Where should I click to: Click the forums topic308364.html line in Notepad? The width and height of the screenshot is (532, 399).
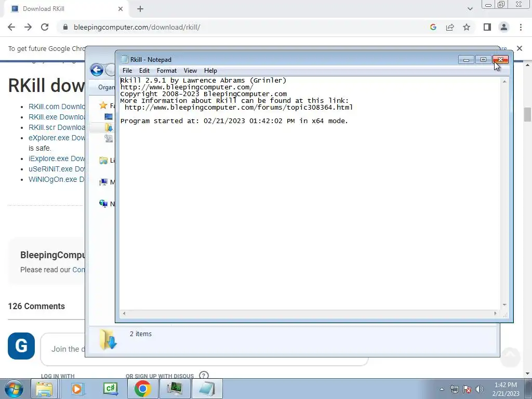click(238, 107)
